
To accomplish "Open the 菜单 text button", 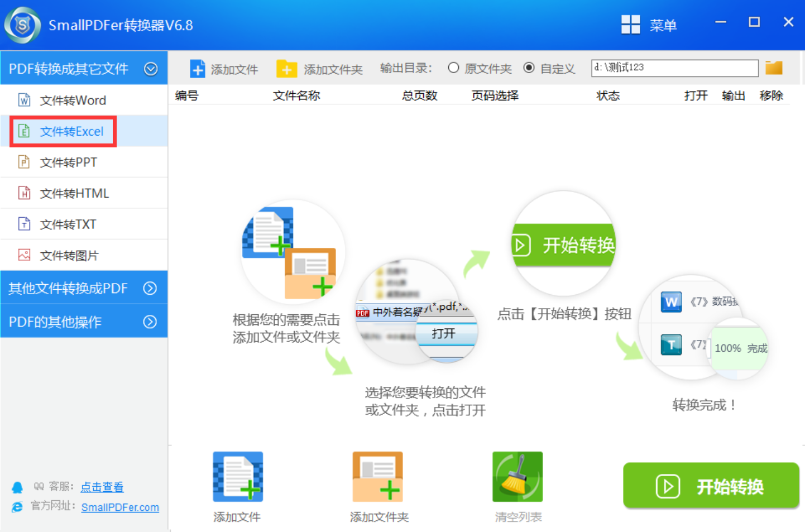I will click(663, 25).
